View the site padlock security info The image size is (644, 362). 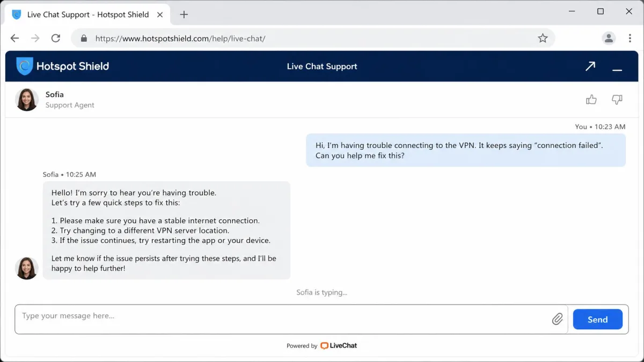pos(83,38)
